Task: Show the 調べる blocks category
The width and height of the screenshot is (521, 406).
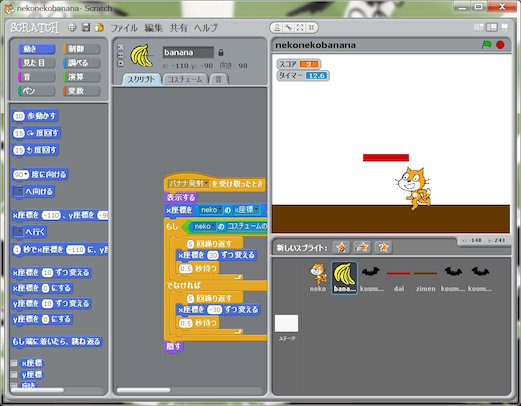Action: (82, 63)
